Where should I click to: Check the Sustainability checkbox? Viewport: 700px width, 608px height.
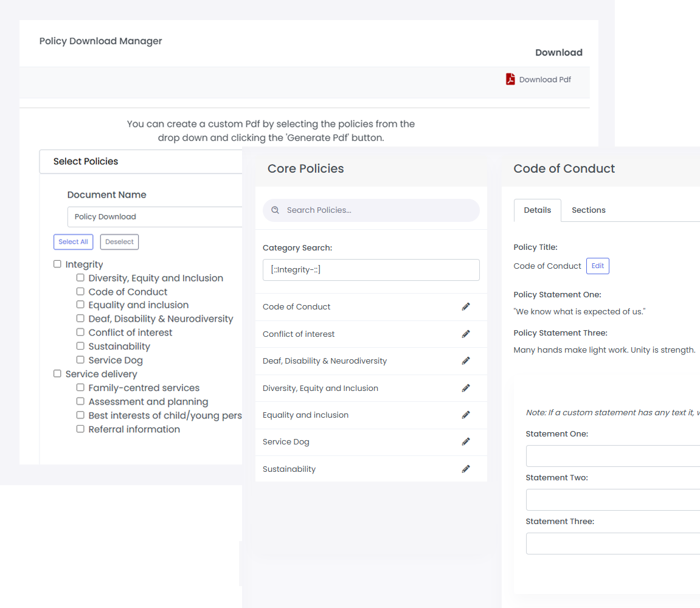pyautogui.click(x=80, y=346)
